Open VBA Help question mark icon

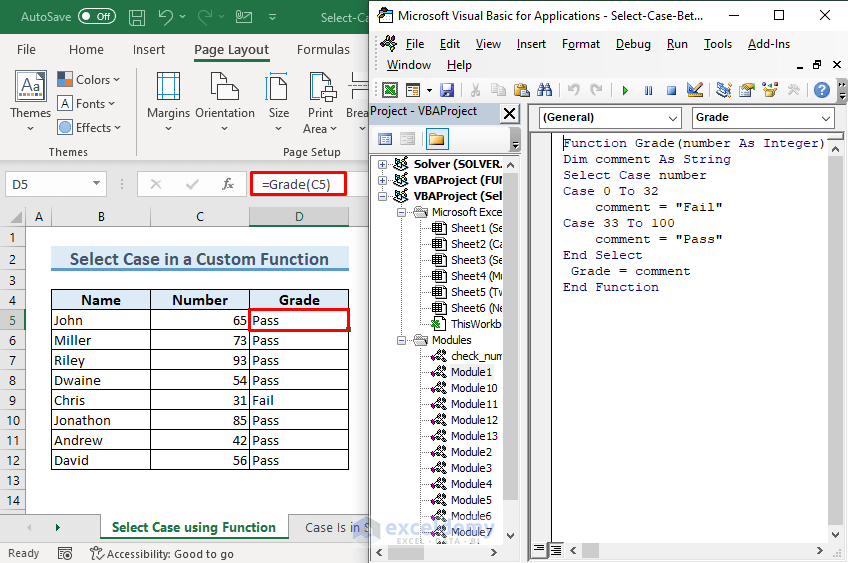pyautogui.click(x=822, y=90)
